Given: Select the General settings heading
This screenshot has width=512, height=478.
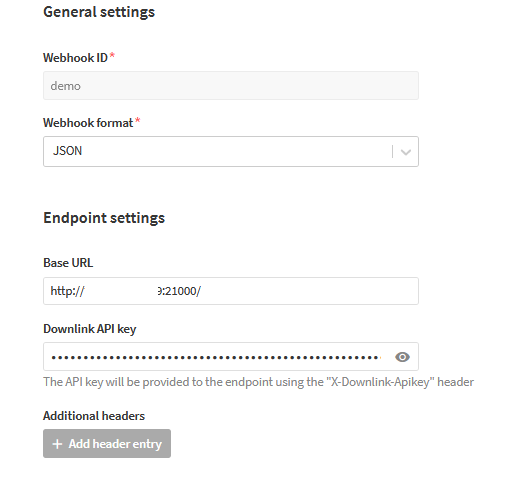Looking at the screenshot, I should (x=99, y=12).
